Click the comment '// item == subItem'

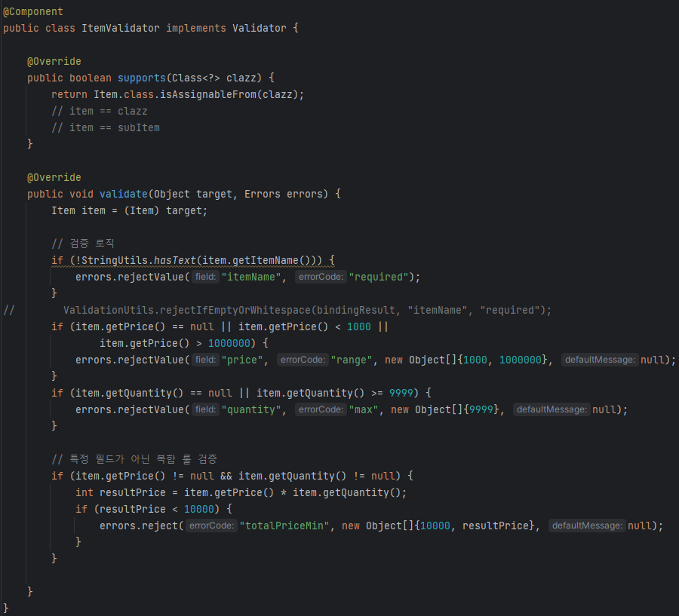[105, 127]
